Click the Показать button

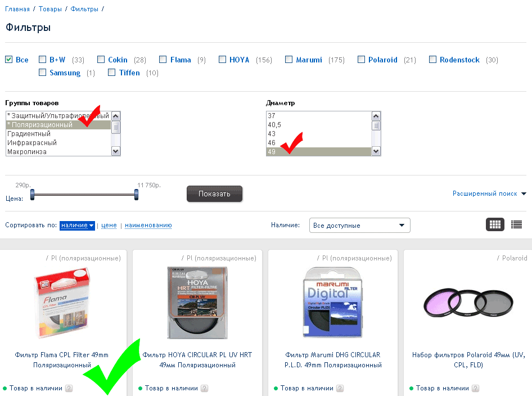214,193
